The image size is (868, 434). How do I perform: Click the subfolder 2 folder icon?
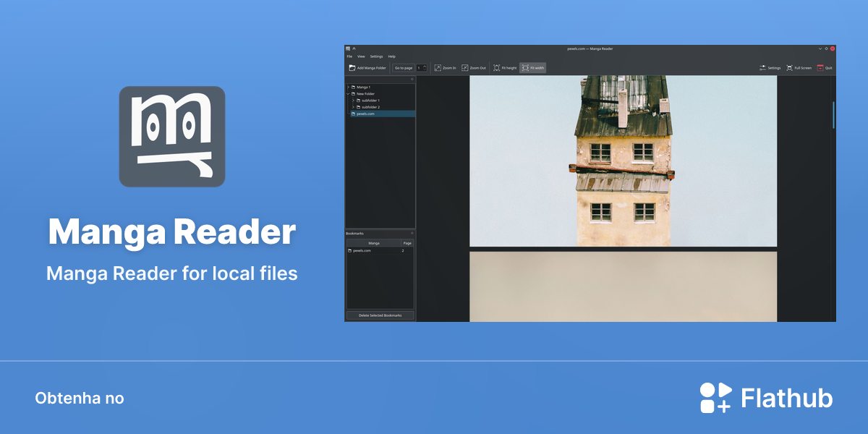click(358, 107)
